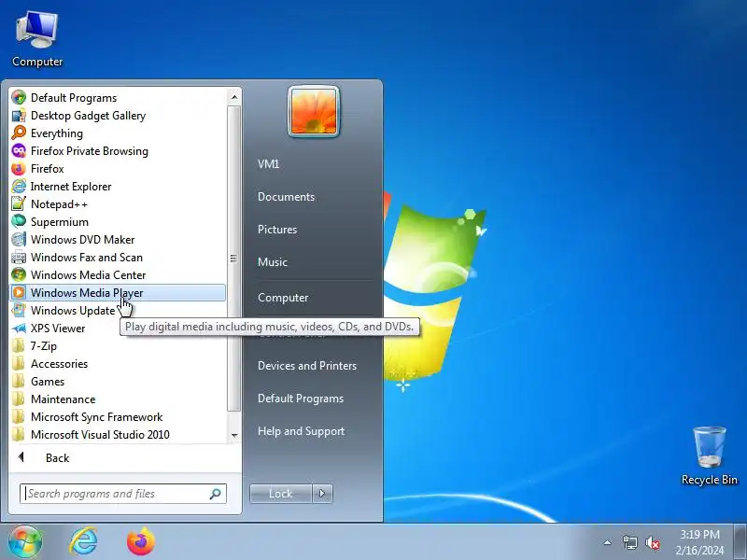Screen dimensions: 747x560
Task: Open Pictures from Start menu
Action: (x=277, y=229)
